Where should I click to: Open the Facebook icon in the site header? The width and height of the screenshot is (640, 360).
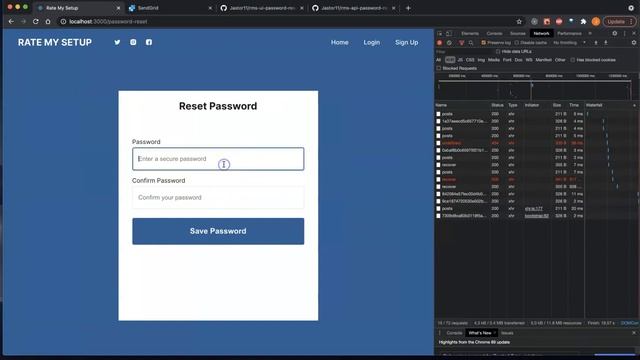(149, 42)
